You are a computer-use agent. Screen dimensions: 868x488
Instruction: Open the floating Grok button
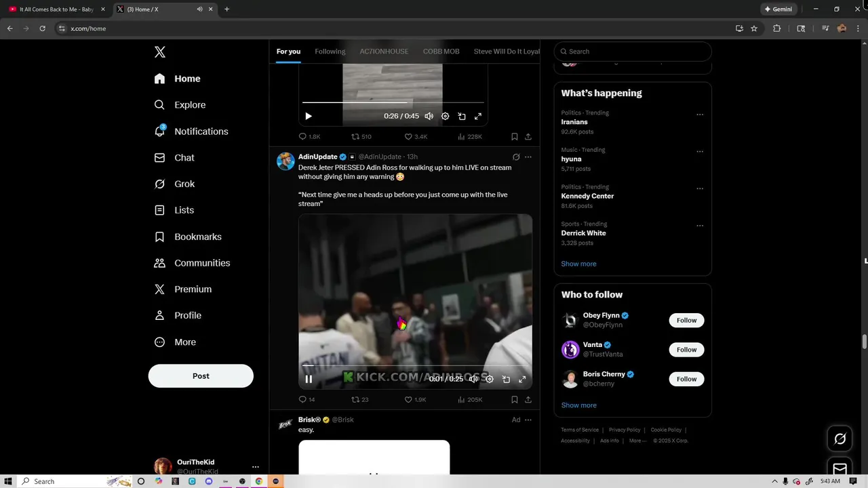point(840,439)
